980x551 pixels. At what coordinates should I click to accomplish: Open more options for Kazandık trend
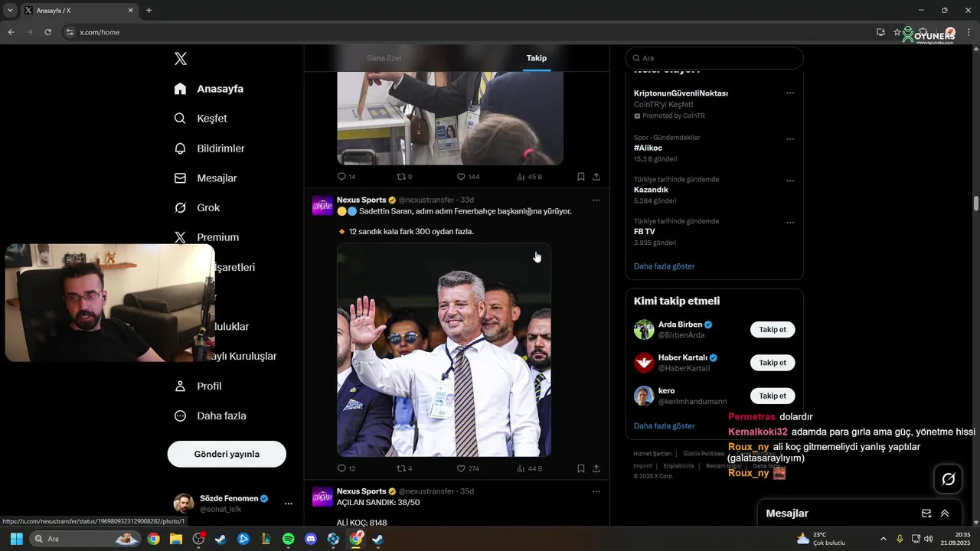point(790,181)
